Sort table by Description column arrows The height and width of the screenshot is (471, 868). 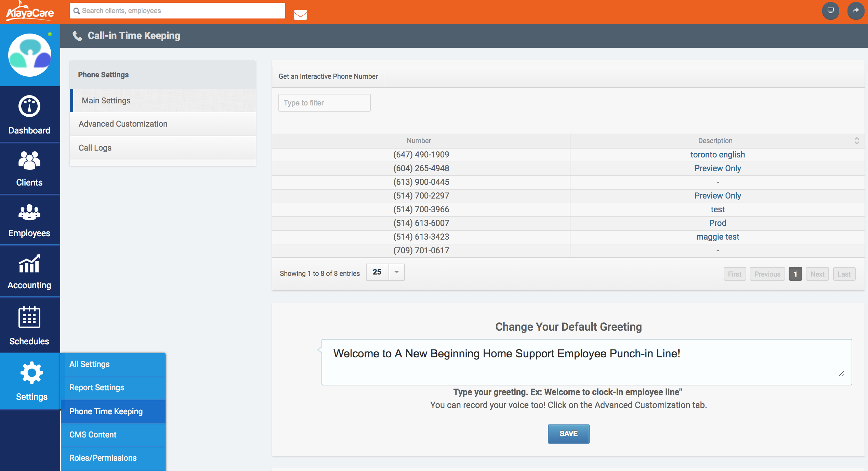click(856, 141)
